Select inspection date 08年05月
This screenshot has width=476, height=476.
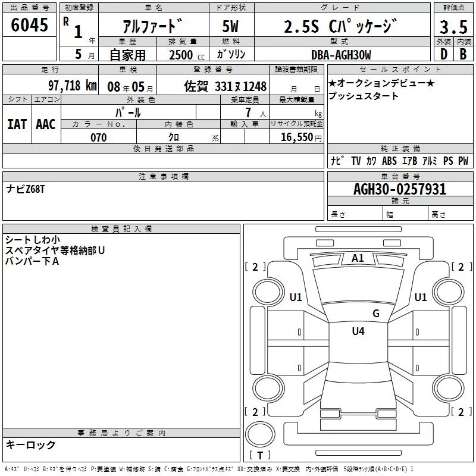pos(130,87)
